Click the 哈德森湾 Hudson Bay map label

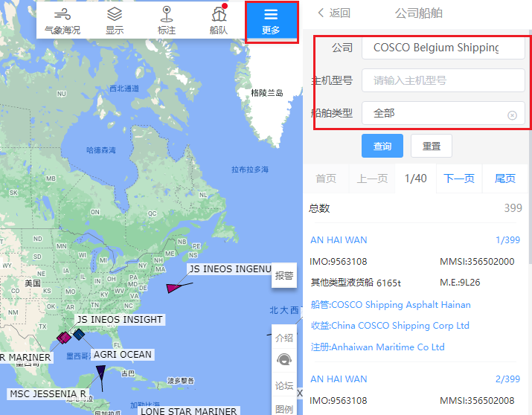pos(101,150)
